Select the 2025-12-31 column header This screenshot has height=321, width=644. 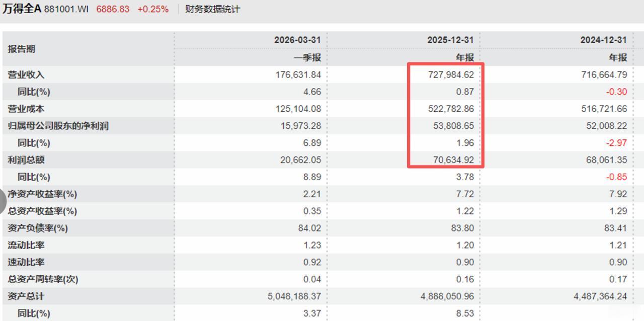pos(451,40)
